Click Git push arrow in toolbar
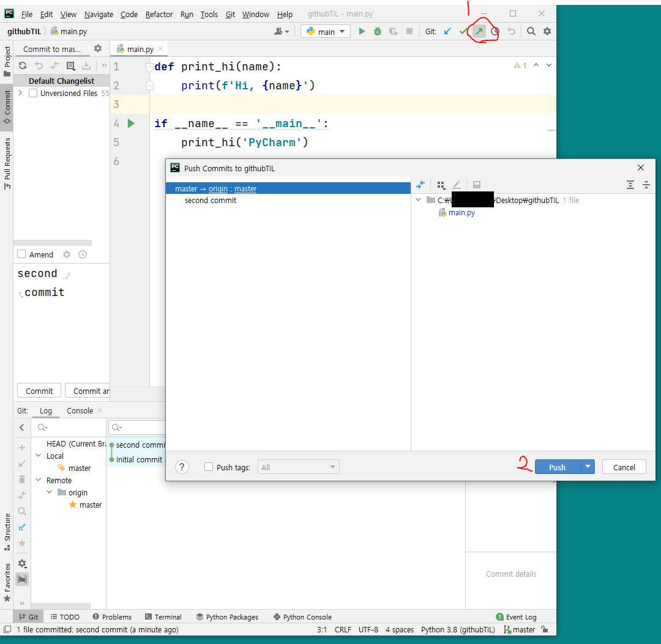Screen dimensions: 661x644 point(479,31)
